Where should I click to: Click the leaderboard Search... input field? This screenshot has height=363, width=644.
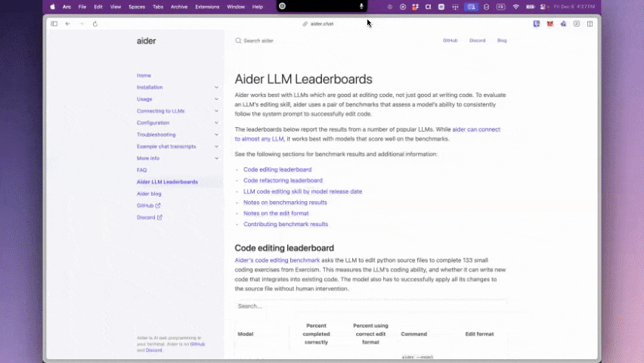point(371,306)
